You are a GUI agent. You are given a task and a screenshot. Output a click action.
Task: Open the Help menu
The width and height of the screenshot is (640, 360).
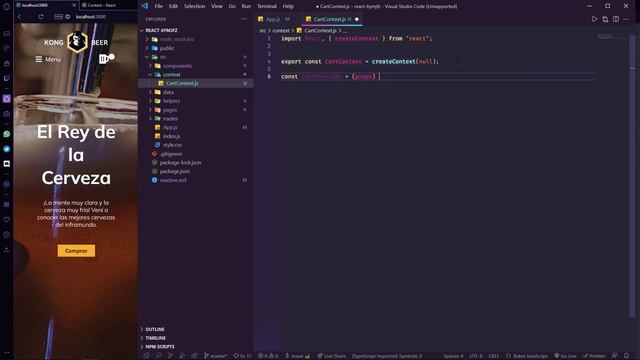288,6
